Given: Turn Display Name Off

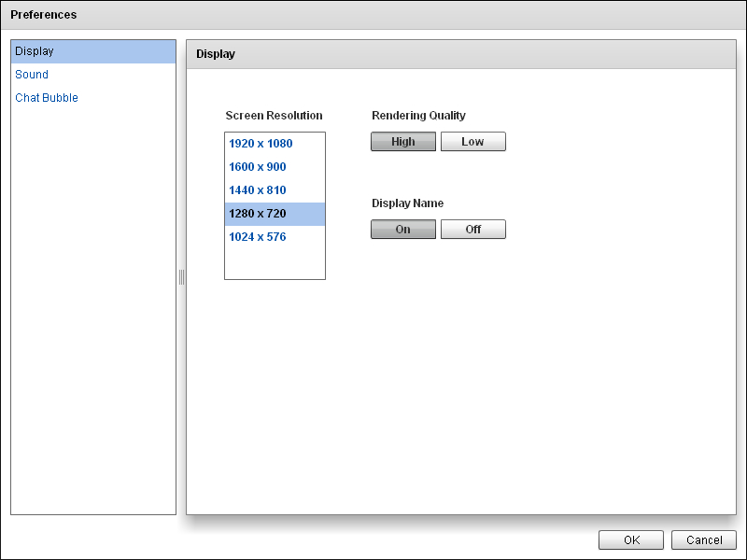Looking at the screenshot, I should pyautogui.click(x=473, y=230).
